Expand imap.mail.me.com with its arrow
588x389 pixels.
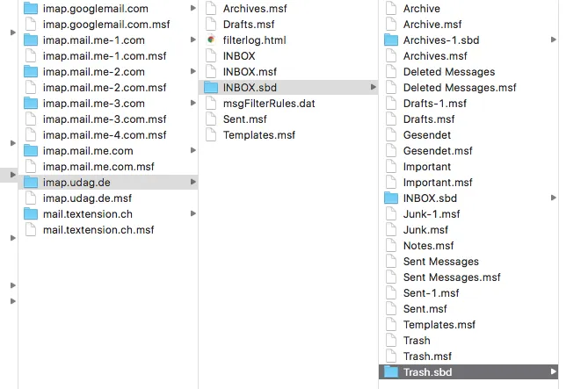tap(193, 150)
